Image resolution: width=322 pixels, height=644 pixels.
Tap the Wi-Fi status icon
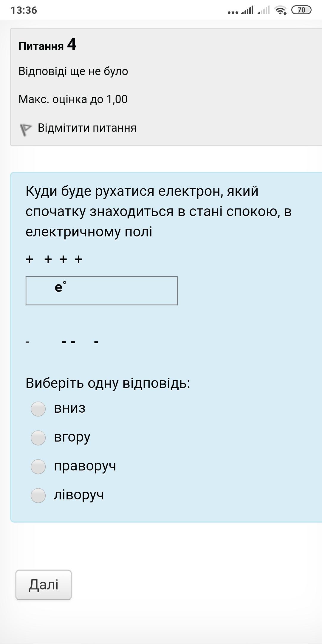[281, 10]
